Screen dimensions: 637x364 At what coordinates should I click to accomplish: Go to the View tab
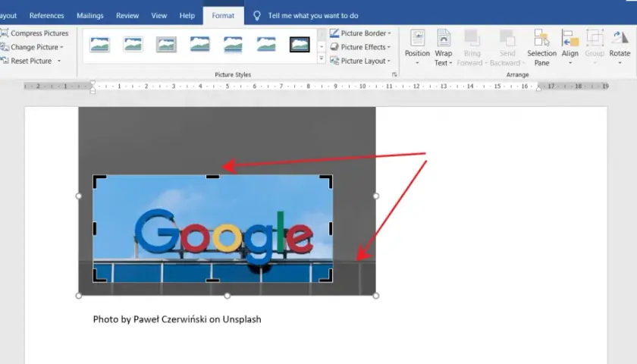(x=158, y=15)
